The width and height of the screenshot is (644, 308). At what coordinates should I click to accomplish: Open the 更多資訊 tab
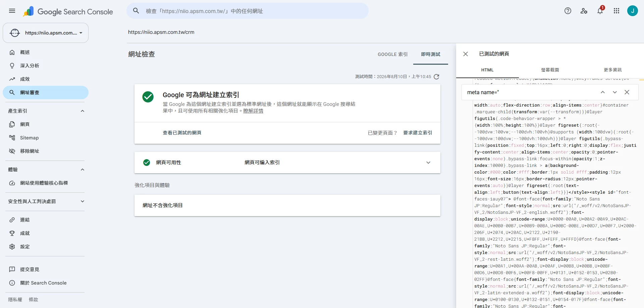613,70
